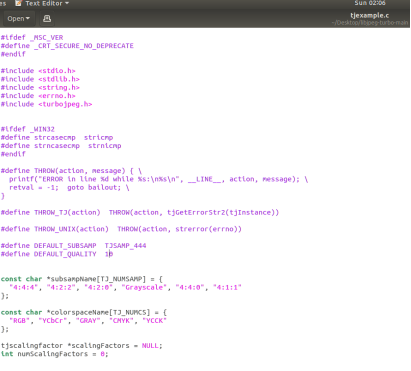
Task: Select the #ifdef _MSC_VER line
Action: coord(32,38)
